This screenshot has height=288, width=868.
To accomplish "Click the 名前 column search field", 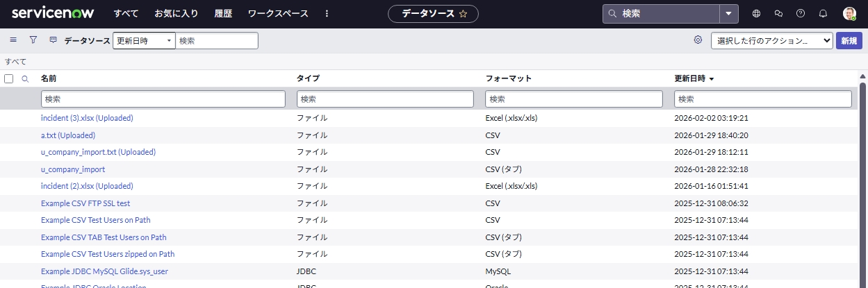I will (163, 99).
